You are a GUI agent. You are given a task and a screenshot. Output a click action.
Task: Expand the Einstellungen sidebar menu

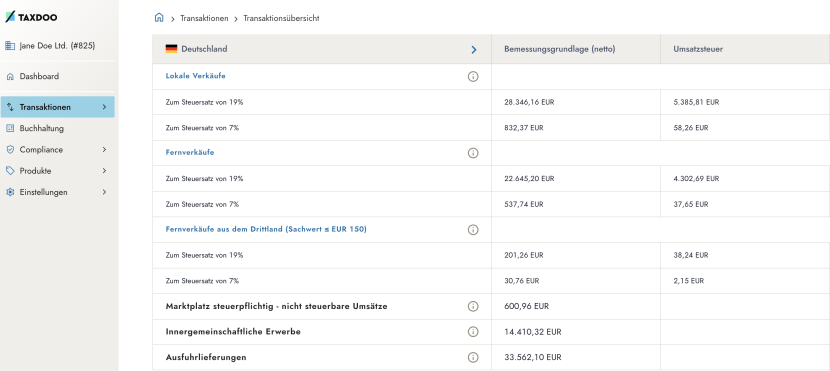click(x=57, y=192)
